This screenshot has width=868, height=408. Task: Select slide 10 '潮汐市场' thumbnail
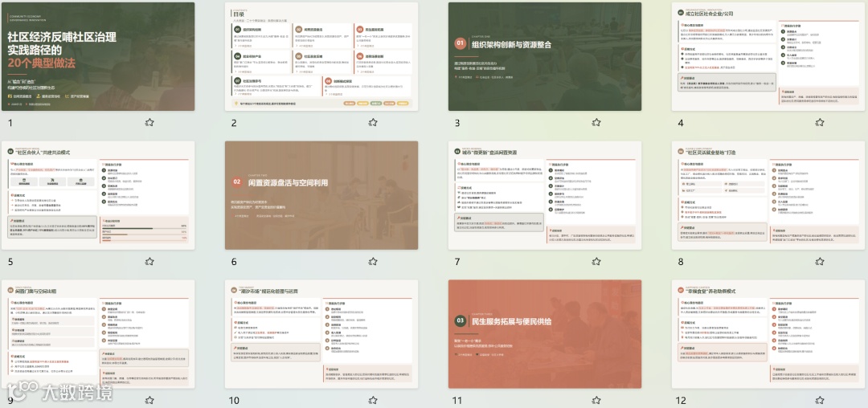pyautogui.click(x=321, y=334)
